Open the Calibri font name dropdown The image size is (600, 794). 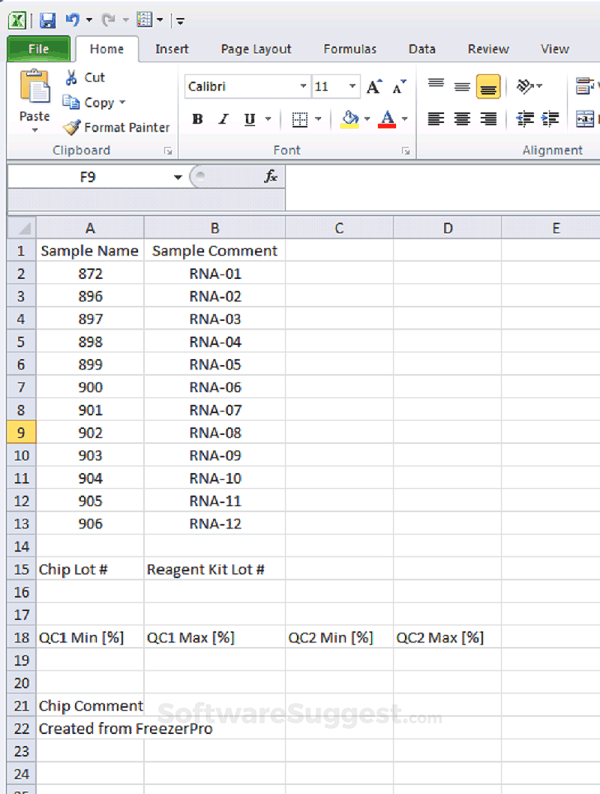point(303,87)
